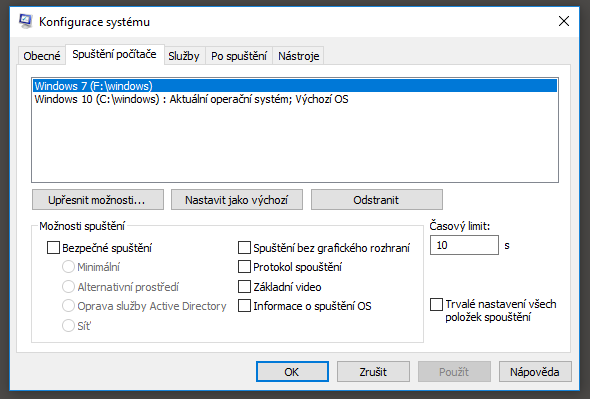Open the Služby tab

184,56
